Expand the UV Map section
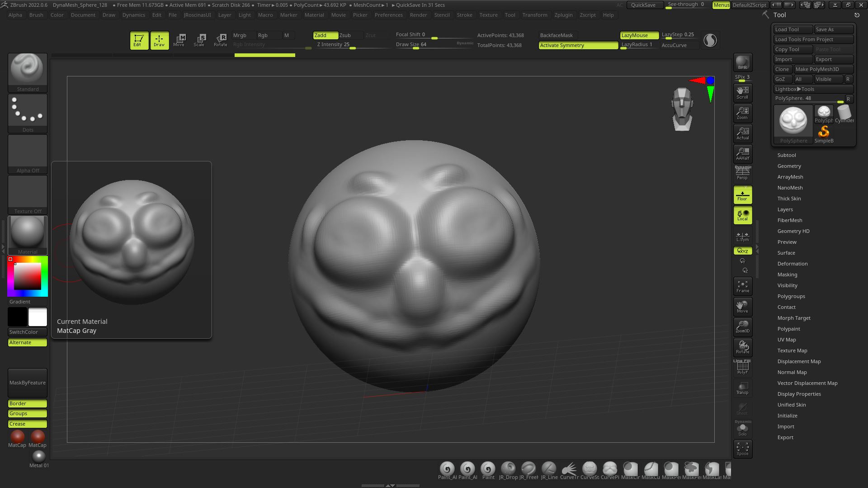Image resolution: width=868 pixels, height=488 pixels. (x=787, y=340)
